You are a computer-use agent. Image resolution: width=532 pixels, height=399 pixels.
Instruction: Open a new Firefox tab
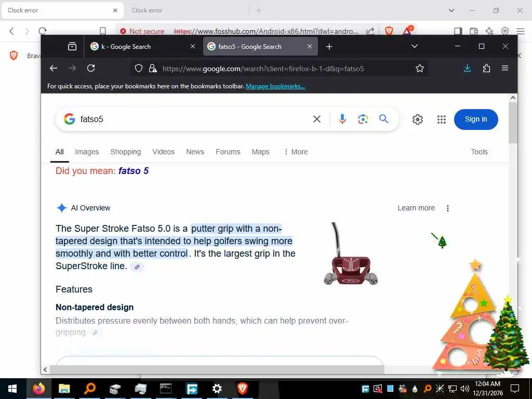tap(329, 46)
